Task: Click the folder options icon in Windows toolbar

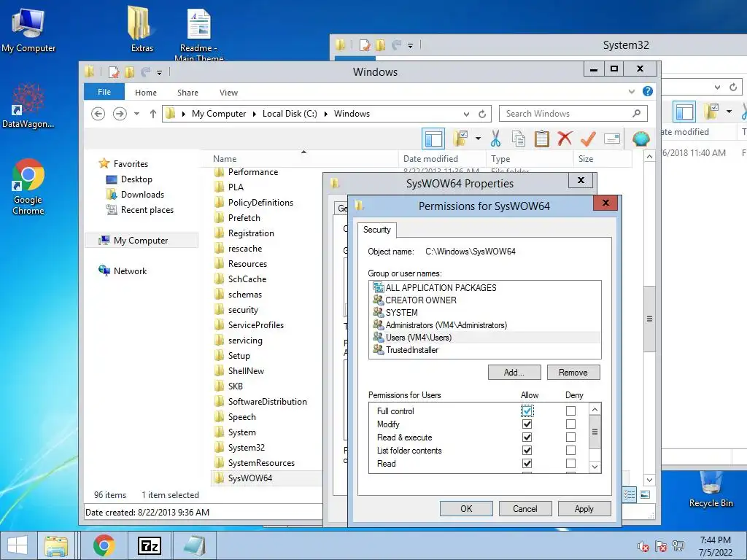Action: 460,139
